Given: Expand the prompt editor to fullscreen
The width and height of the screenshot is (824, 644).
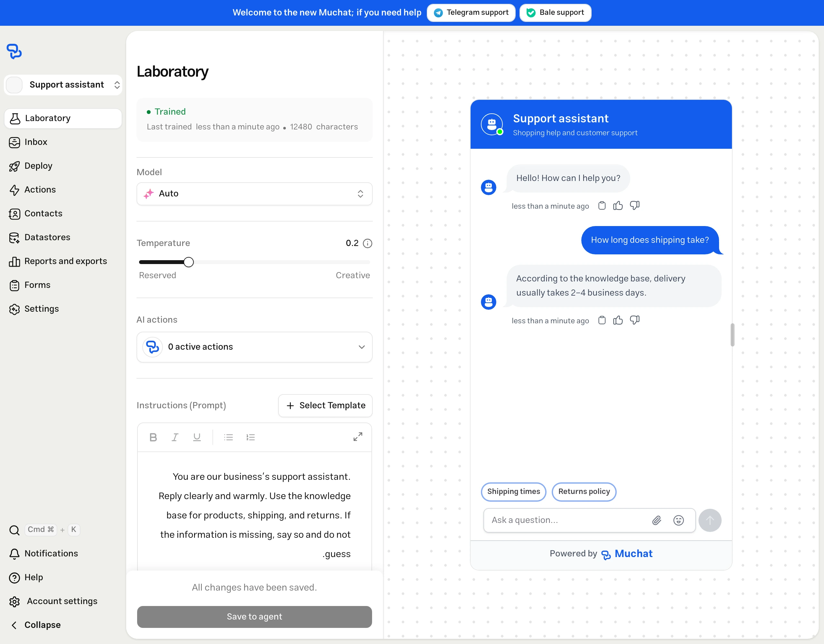Looking at the screenshot, I should tap(358, 437).
